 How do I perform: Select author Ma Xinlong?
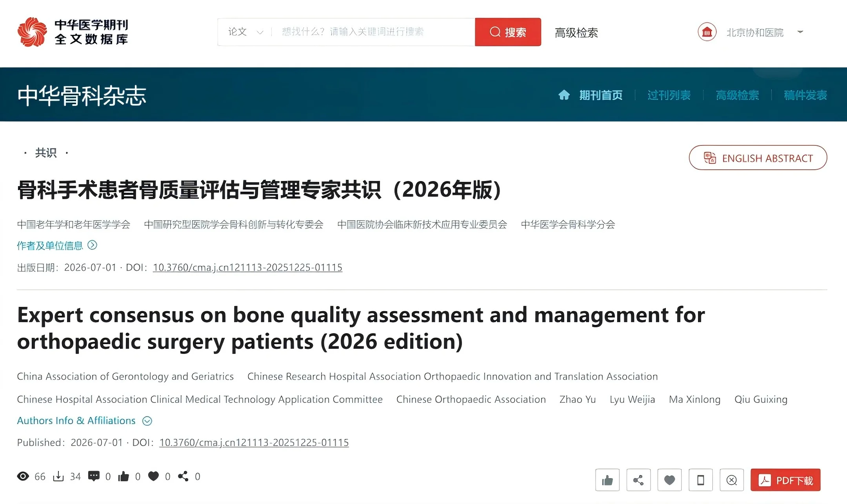pos(694,399)
